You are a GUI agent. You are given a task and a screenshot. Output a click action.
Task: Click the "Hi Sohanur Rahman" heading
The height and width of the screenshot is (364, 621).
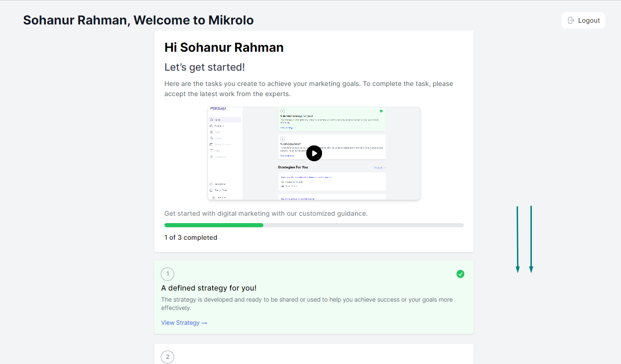coord(224,48)
